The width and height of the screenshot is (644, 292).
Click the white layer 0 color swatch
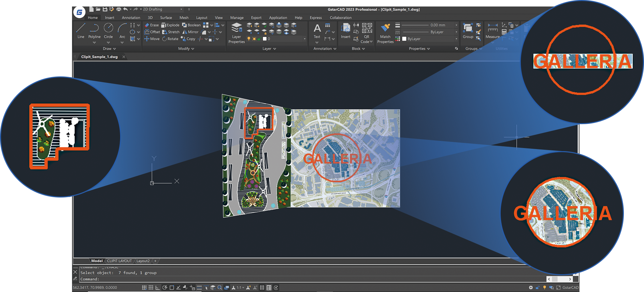pyautogui.click(x=264, y=39)
